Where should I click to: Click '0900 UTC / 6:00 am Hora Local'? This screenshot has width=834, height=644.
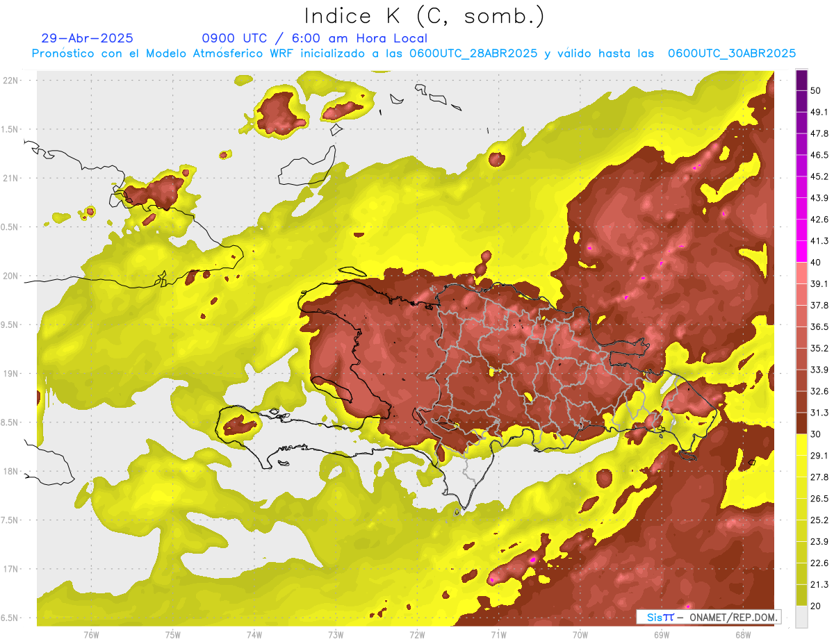coord(314,39)
